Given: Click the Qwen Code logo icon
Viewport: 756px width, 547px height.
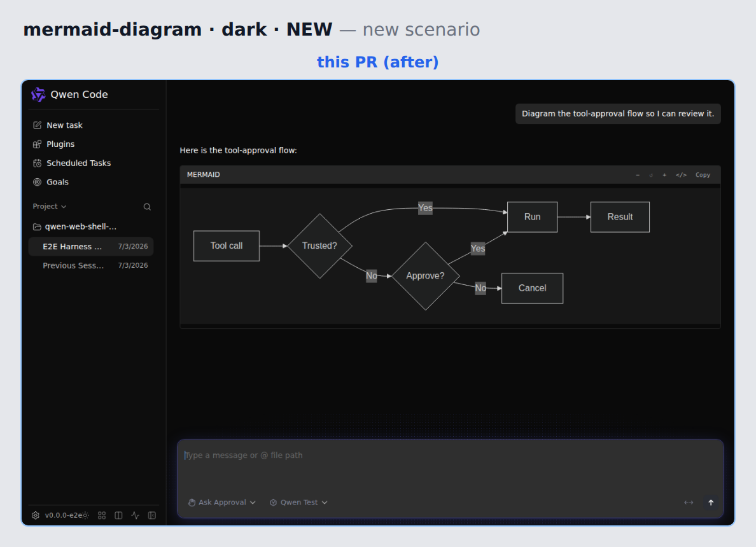Looking at the screenshot, I should coord(38,95).
